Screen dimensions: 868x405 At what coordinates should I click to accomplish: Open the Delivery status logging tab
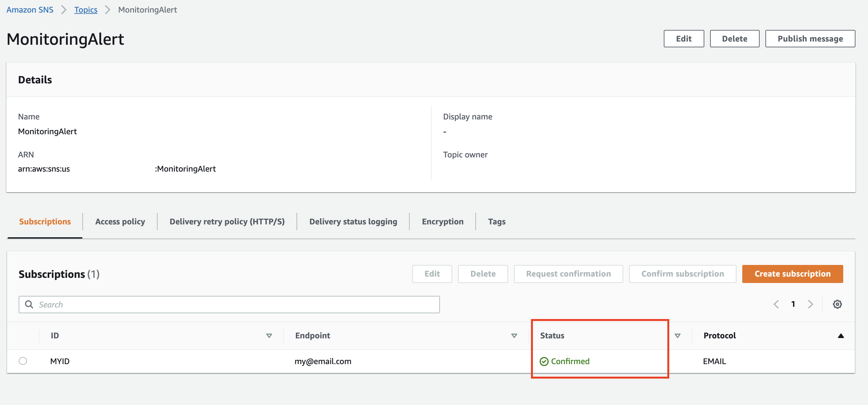tap(353, 221)
